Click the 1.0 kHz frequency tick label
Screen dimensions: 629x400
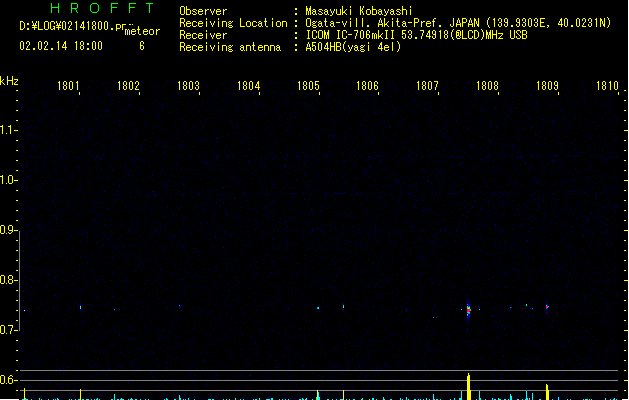pyautogui.click(x=7, y=180)
